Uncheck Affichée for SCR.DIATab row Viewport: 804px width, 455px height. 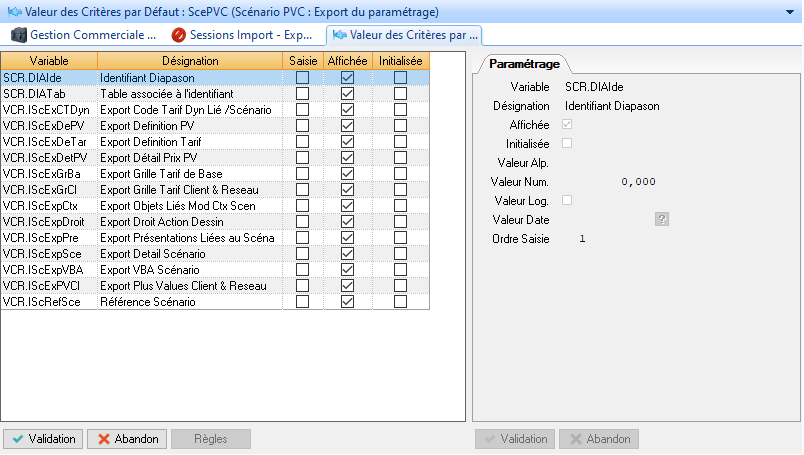point(347,93)
